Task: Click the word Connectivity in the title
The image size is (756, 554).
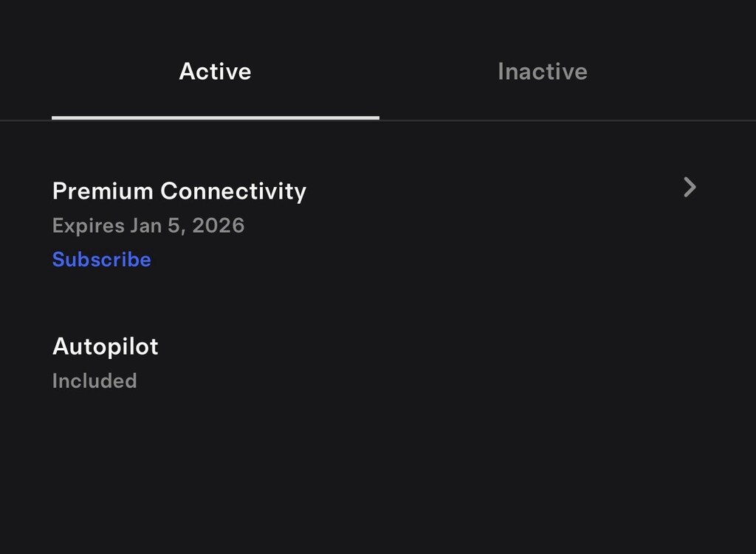Action: (x=233, y=191)
